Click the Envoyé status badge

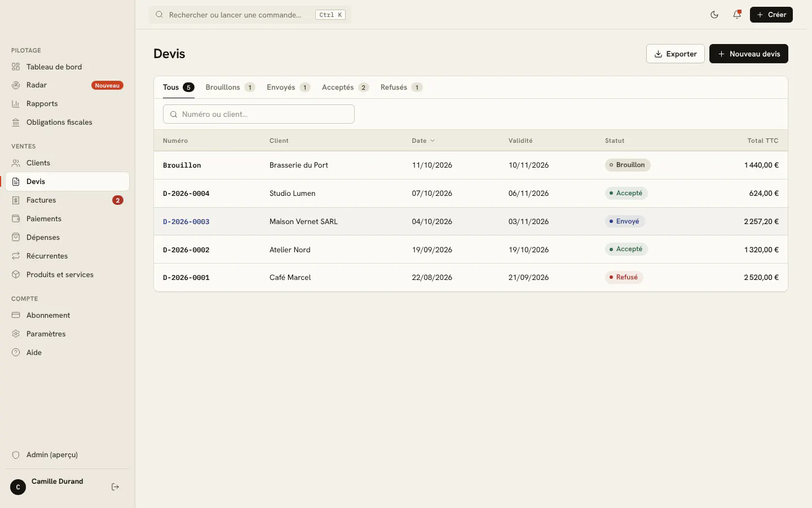click(625, 221)
